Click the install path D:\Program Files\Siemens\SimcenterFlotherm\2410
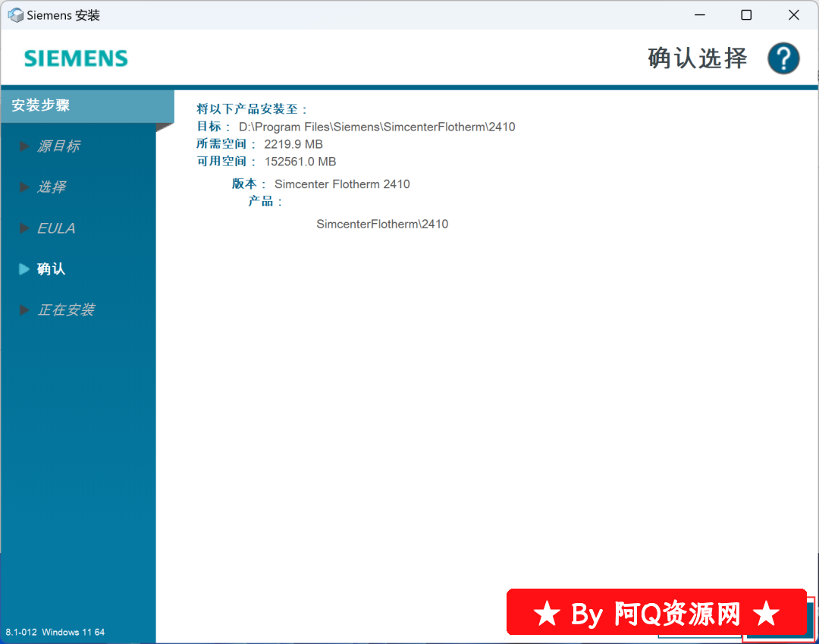 point(377,127)
